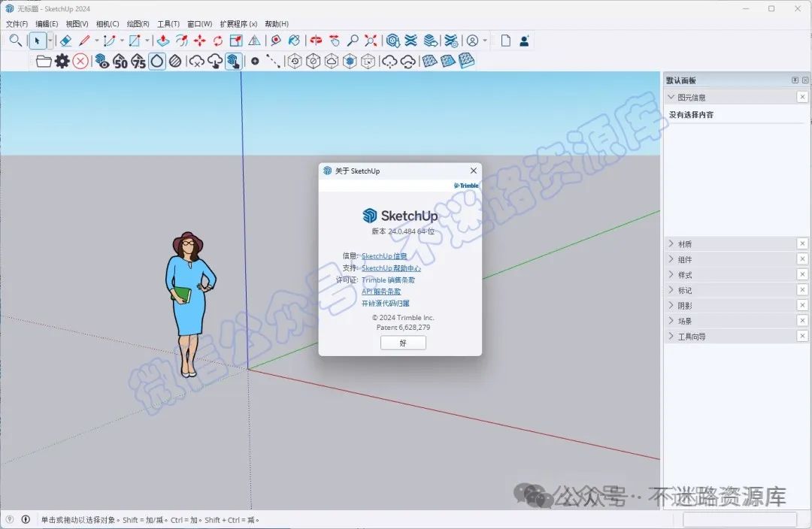Viewport: 812px width, 529px height.
Task: Toggle the cloud with hand pointer button
Action: pyautogui.click(x=215, y=61)
